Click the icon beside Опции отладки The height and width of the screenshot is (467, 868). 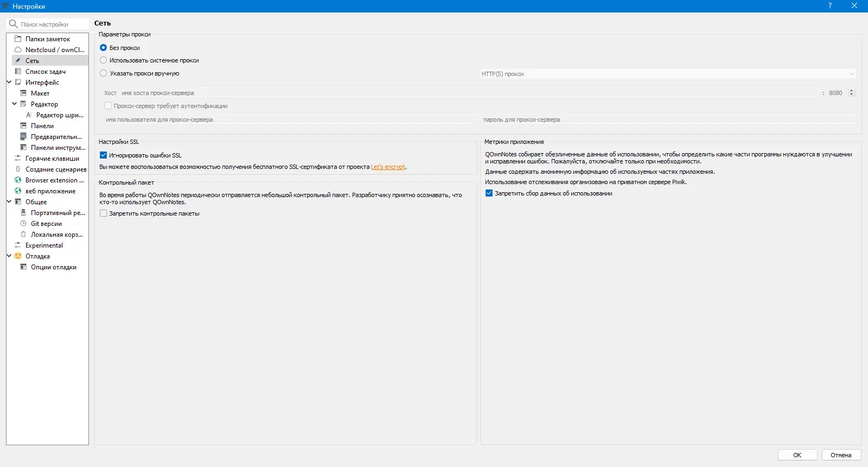pyautogui.click(x=23, y=267)
